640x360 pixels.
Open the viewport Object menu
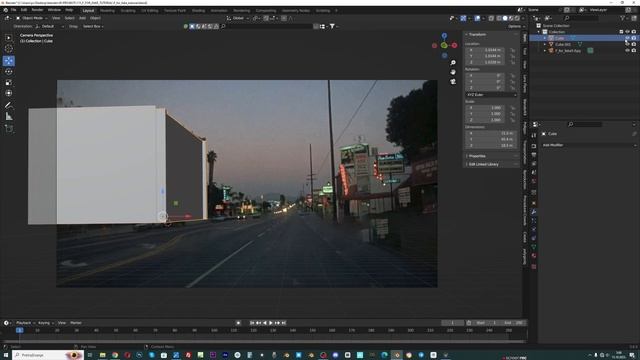95,18
